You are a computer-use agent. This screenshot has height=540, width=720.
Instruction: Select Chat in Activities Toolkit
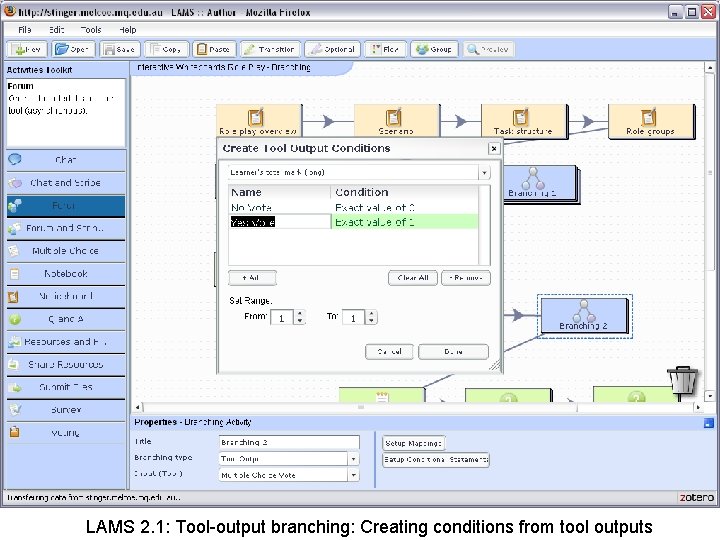tap(66, 160)
